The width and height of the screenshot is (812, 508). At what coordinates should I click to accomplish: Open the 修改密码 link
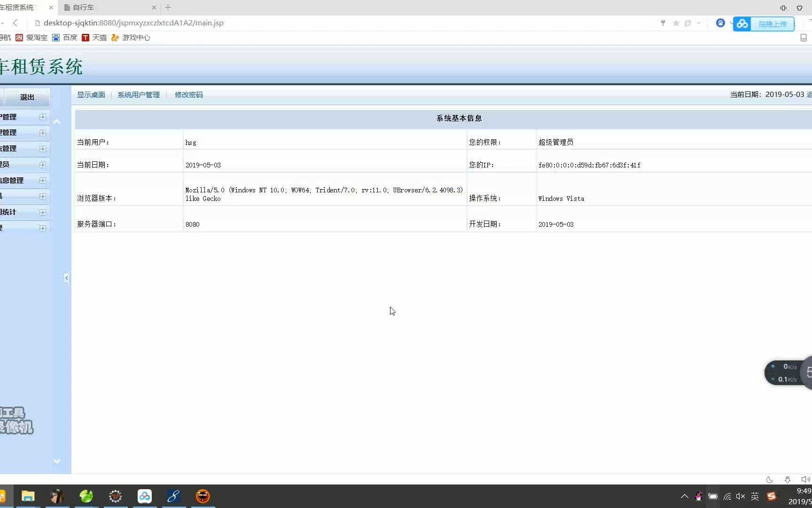click(189, 95)
